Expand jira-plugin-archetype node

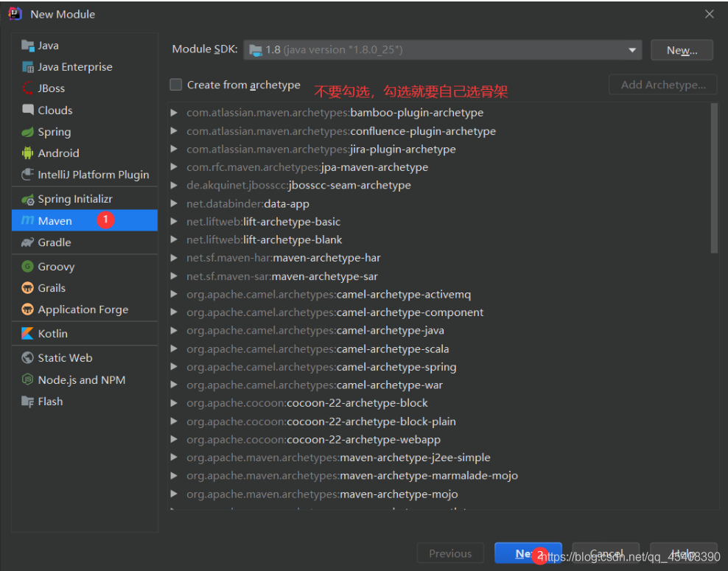pos(174,149)
